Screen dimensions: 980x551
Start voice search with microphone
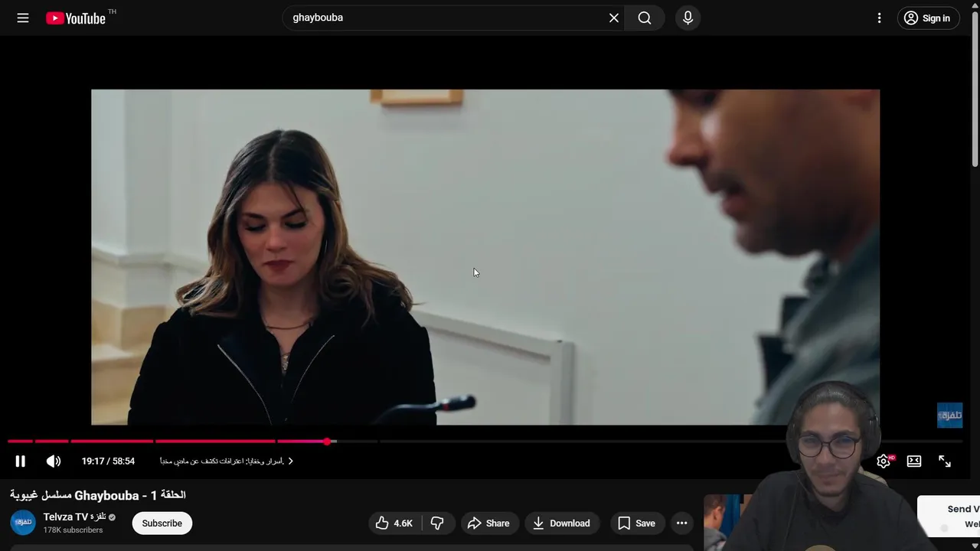pyautogui.click(x=688, y=18)
